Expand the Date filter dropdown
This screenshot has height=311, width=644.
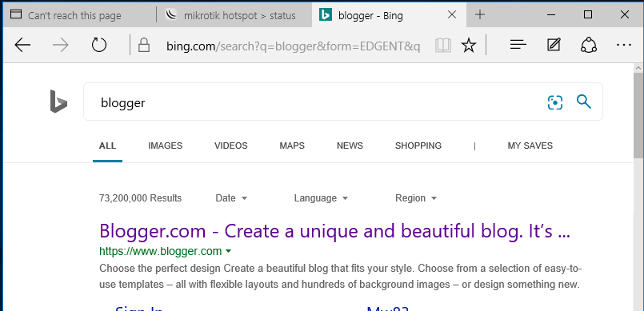(x=231, y=198)
